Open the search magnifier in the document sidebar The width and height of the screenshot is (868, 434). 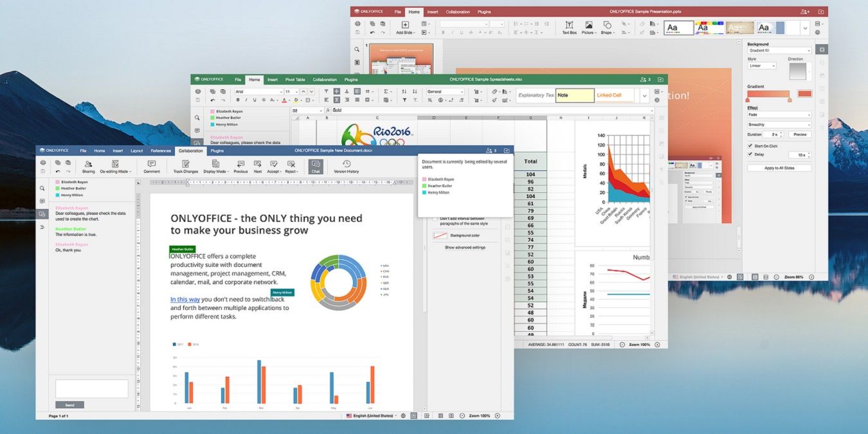click(42, 188)
